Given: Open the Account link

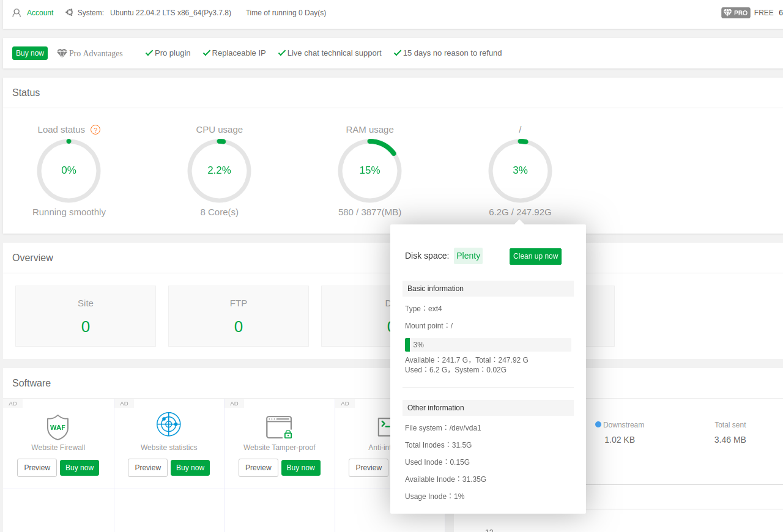Looking at the screenshot, I should (x=40, y=13).
